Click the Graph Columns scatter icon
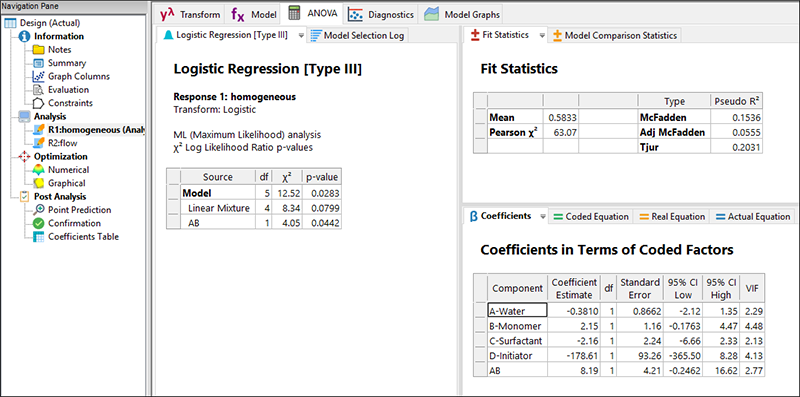Image resolution: width=800 pixels, height=397 pixels. tap(39, 77)
